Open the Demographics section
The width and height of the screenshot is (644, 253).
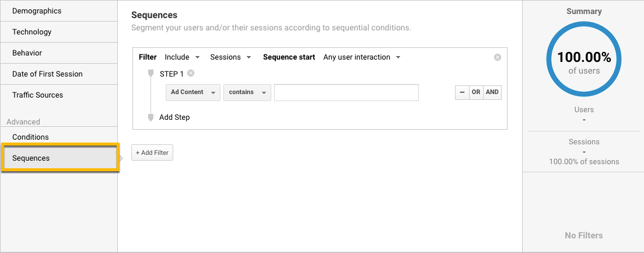37,11
